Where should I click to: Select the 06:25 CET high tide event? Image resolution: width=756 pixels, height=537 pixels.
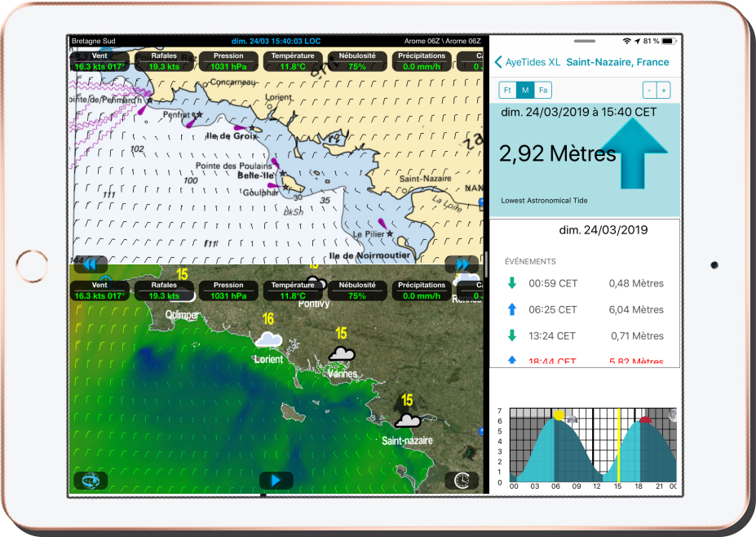pos(584,310)
